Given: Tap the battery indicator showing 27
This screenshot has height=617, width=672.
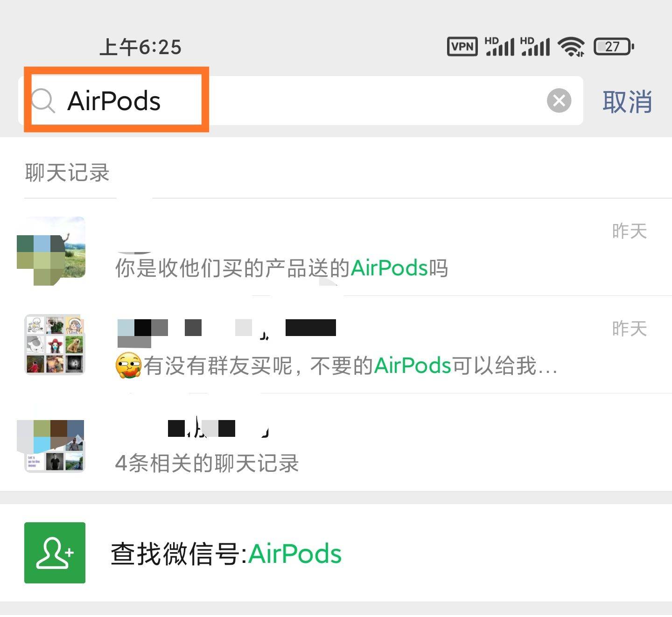Looking at the screenshot, I should tap(613, 46).
